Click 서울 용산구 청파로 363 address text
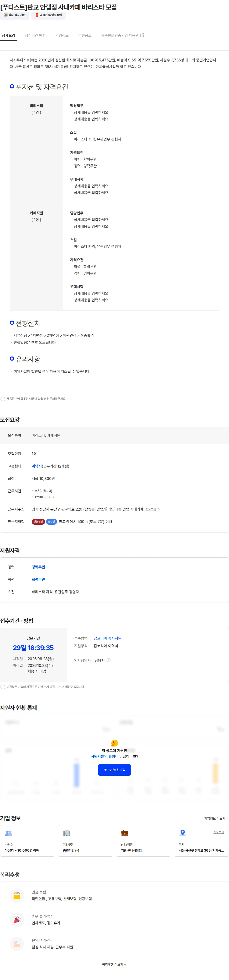Screen dimensions: 229x980 (x=201, y=851)
